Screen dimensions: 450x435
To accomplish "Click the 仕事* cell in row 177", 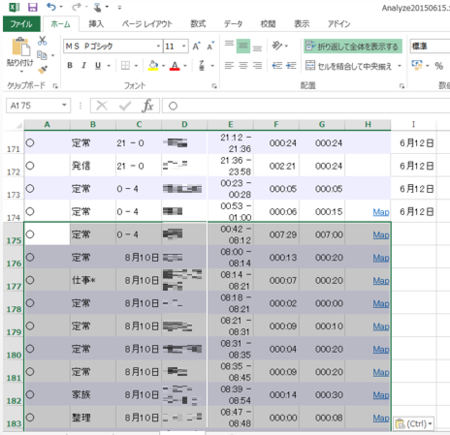I will pos(93,280).
